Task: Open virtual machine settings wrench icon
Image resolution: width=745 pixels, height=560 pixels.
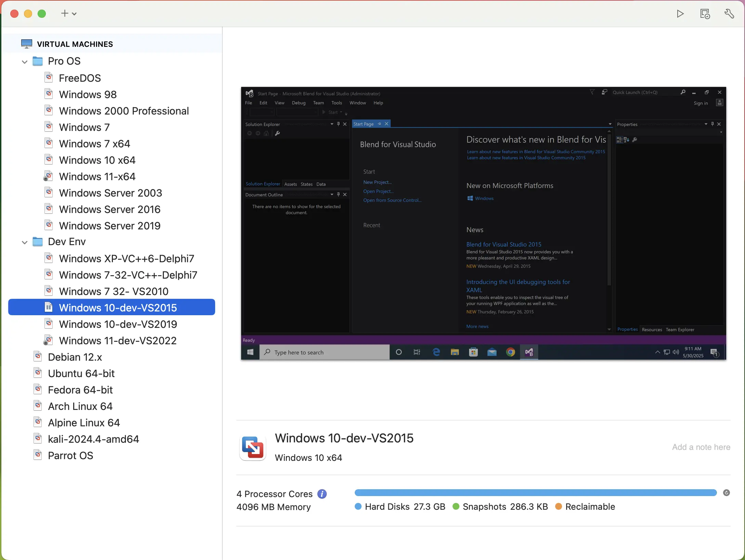Action: tap(729, 14)
